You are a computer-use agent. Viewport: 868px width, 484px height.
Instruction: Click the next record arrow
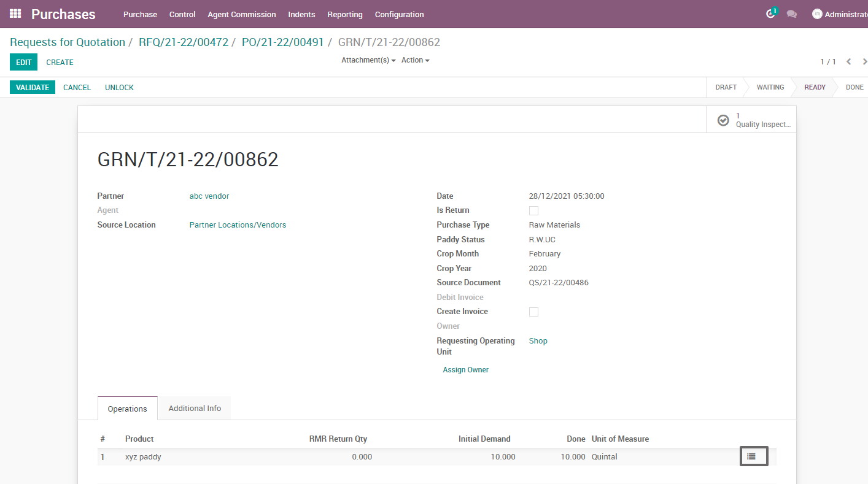tap(864, 61)
